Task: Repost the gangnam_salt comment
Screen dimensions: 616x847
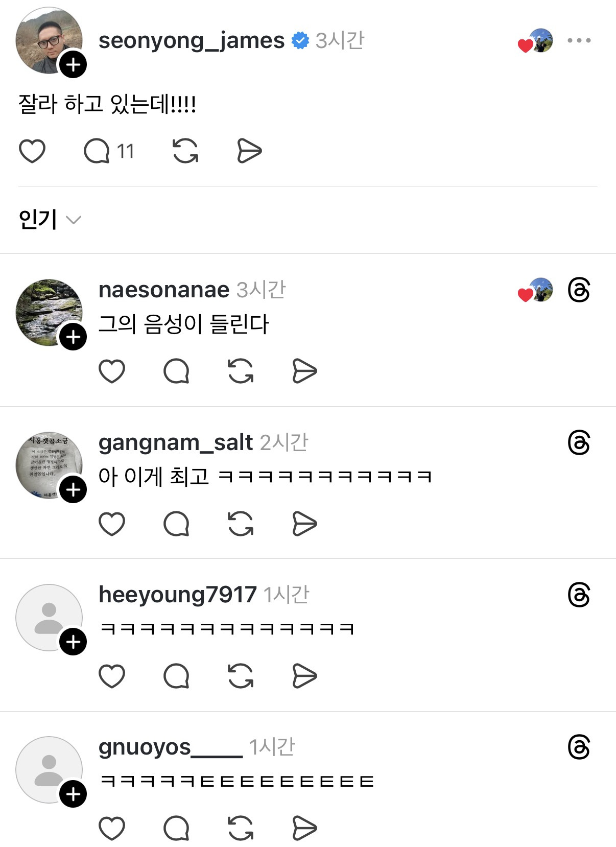Action: pyautogui.click(x=241, y=524)
